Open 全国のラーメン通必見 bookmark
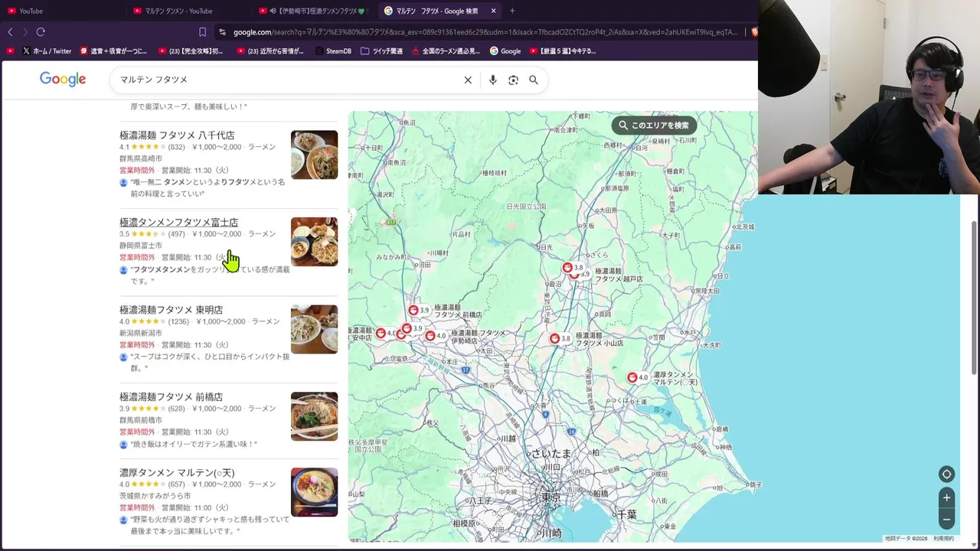Screen dimensions: 980x551 click(x=446, y=51)
